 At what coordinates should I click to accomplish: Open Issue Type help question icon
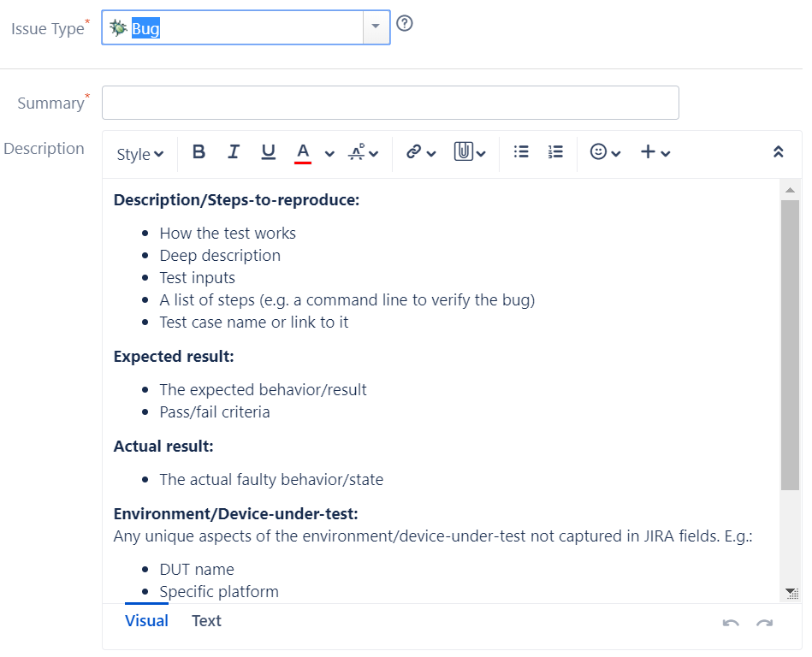405,23
